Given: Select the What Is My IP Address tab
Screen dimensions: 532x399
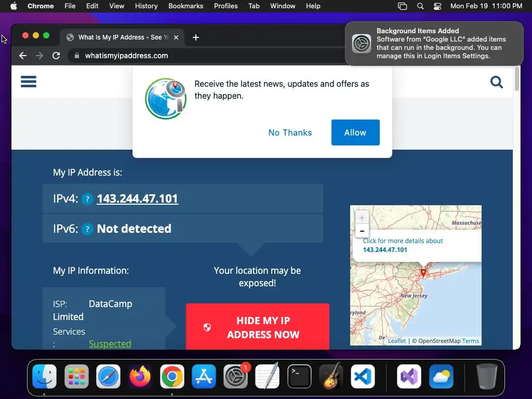Looking at the screenshot, I should click(x=123, y=37).
